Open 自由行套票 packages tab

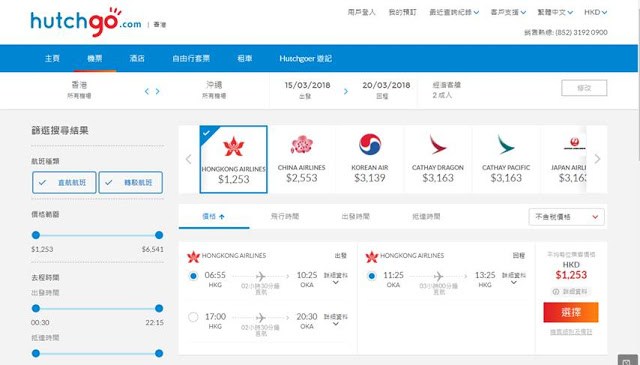[x=191, y=58]
